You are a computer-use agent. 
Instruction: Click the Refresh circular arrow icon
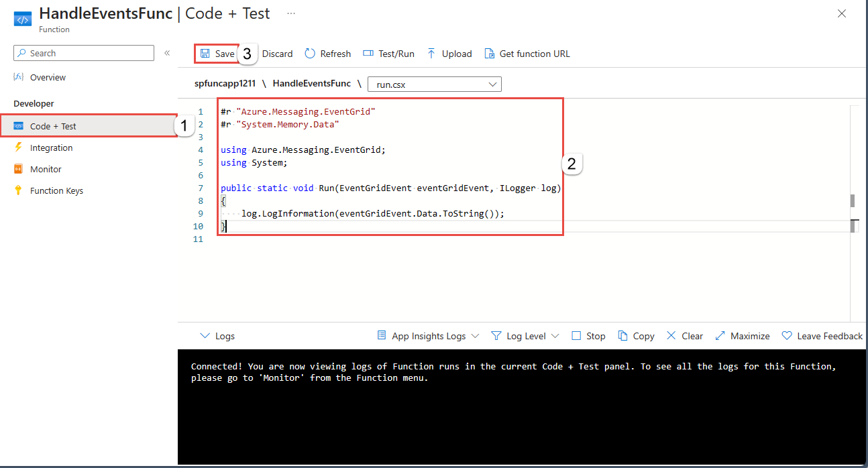(x=309, y=54)
